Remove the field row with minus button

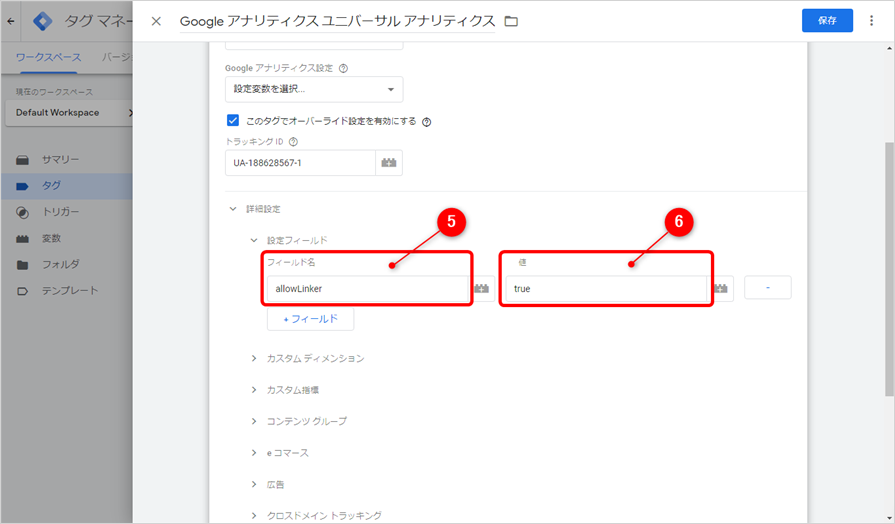click(768, 288)
